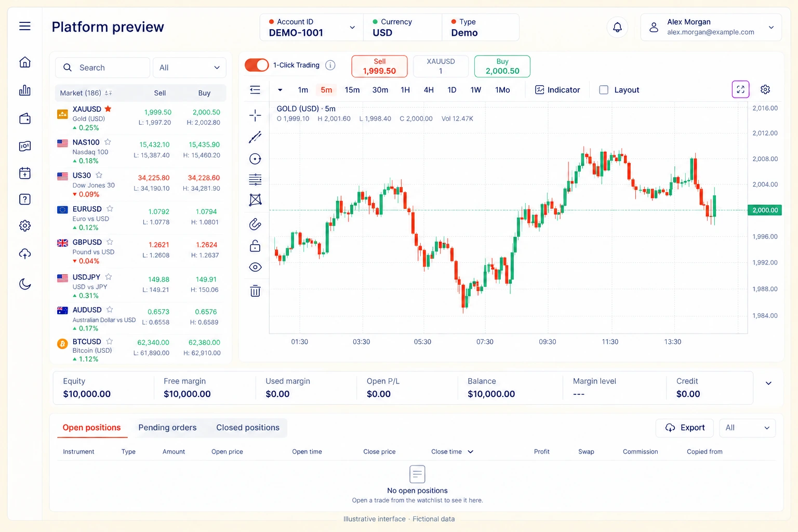Open the cloud upload sidebar icon
The height and width of the screenshot is (532, 798).
pyautogui.click(x=25, y=254)
